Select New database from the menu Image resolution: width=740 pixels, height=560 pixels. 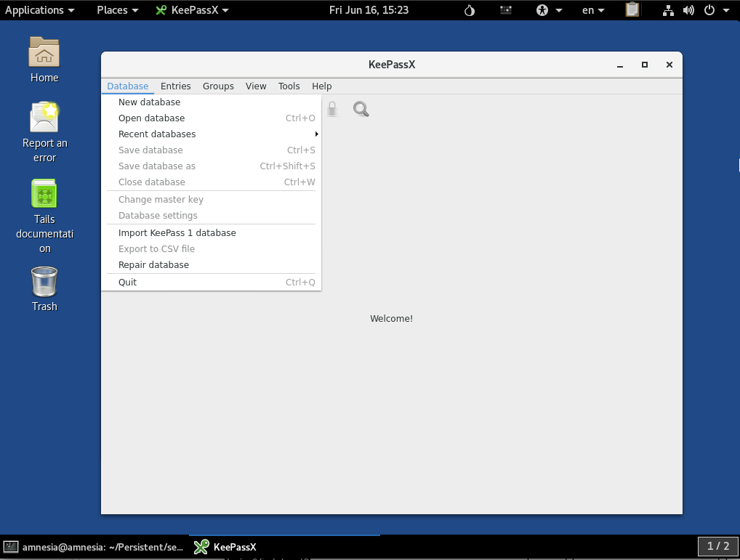pyautogui.click(x=150, y=102)
